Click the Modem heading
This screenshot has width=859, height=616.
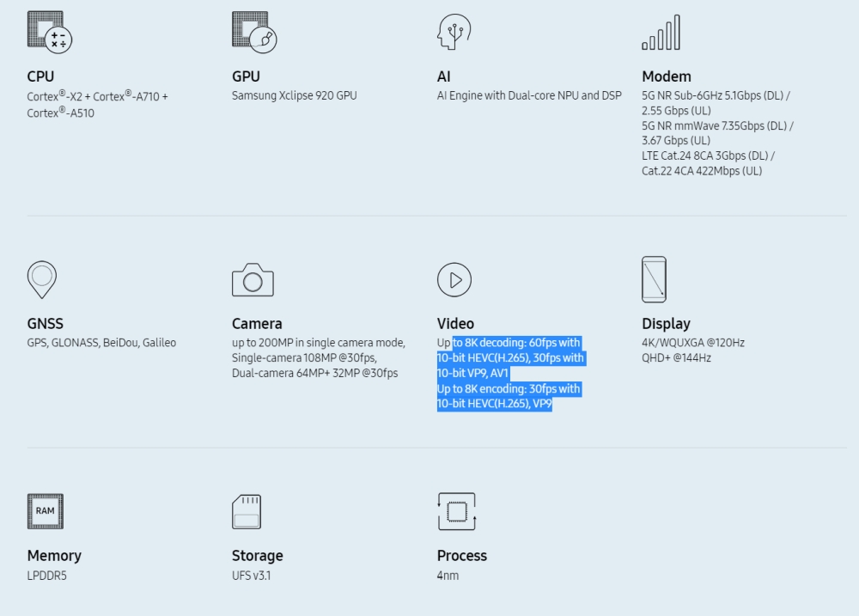[666, 76]
